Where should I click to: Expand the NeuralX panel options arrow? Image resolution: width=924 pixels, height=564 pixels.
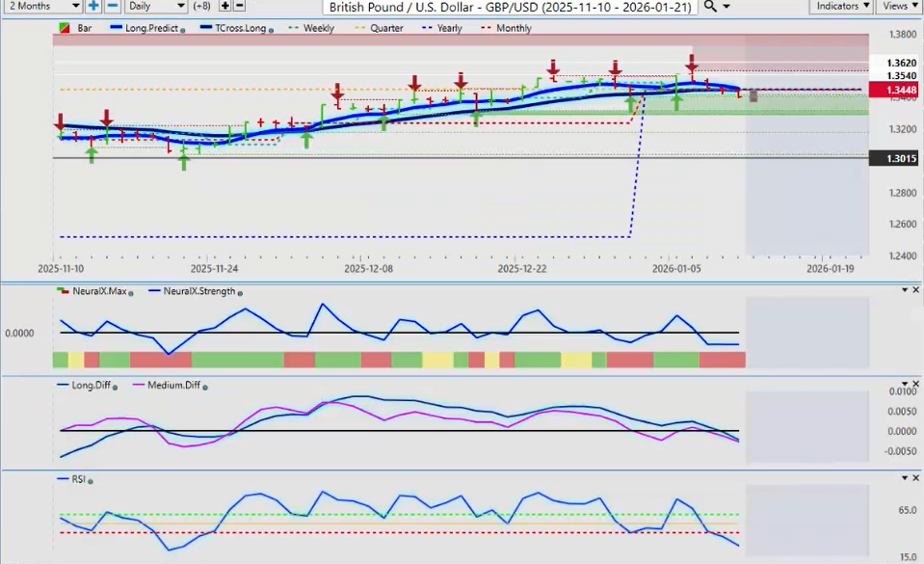click(903, 290)
